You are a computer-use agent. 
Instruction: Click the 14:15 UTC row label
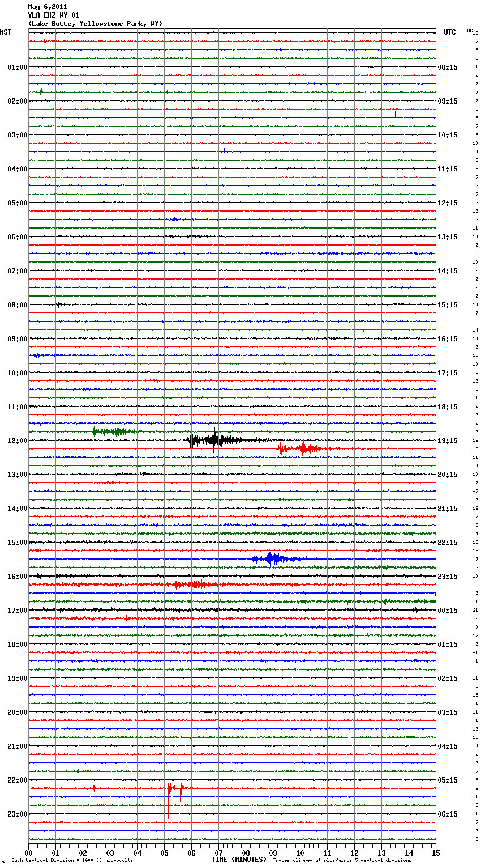tap(448, 271)
